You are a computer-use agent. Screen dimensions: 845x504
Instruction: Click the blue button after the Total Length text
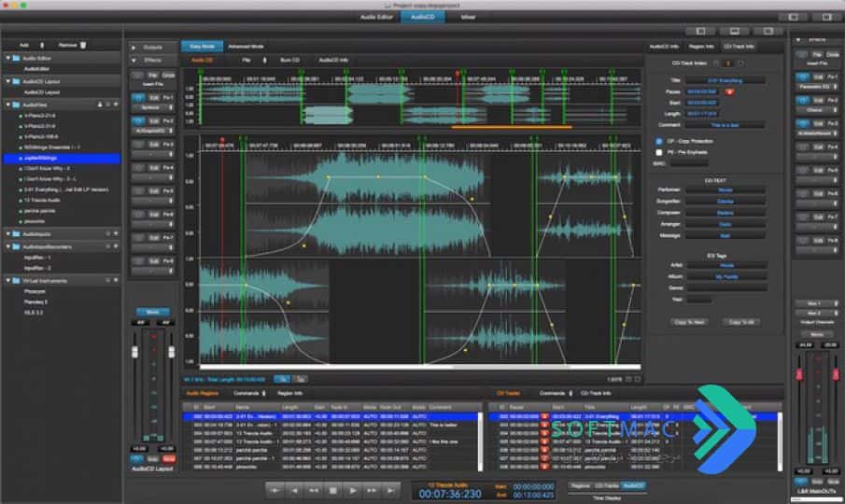[x=282, y=379]
